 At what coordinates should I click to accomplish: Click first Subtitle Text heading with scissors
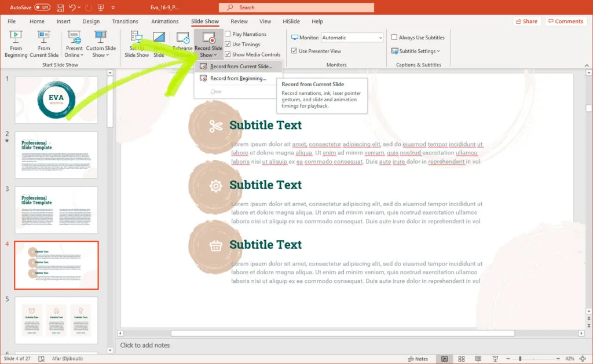pyautogui.click(x=265, y=125)
